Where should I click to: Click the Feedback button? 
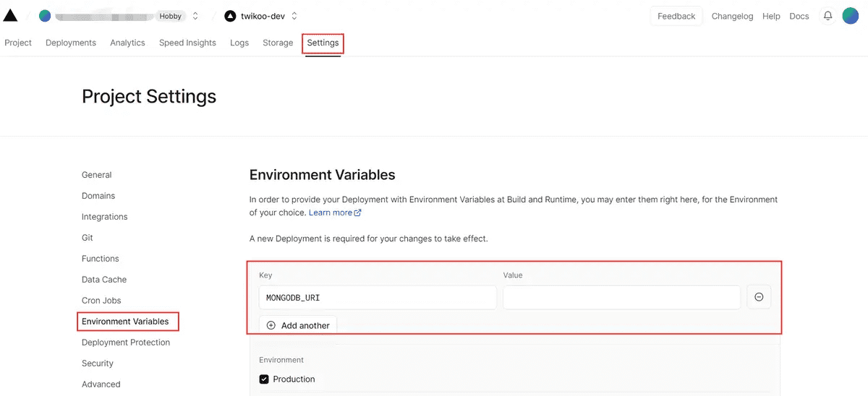(676, 16)
